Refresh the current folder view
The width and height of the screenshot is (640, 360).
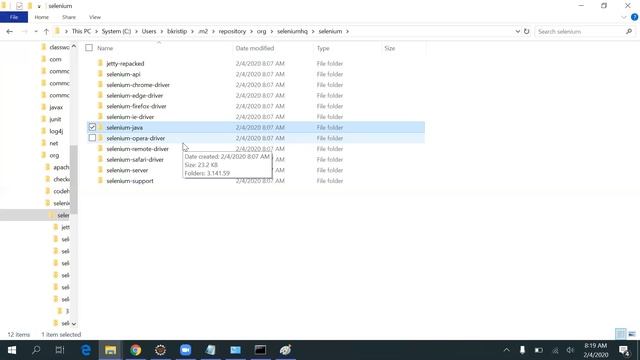(527, 31)
